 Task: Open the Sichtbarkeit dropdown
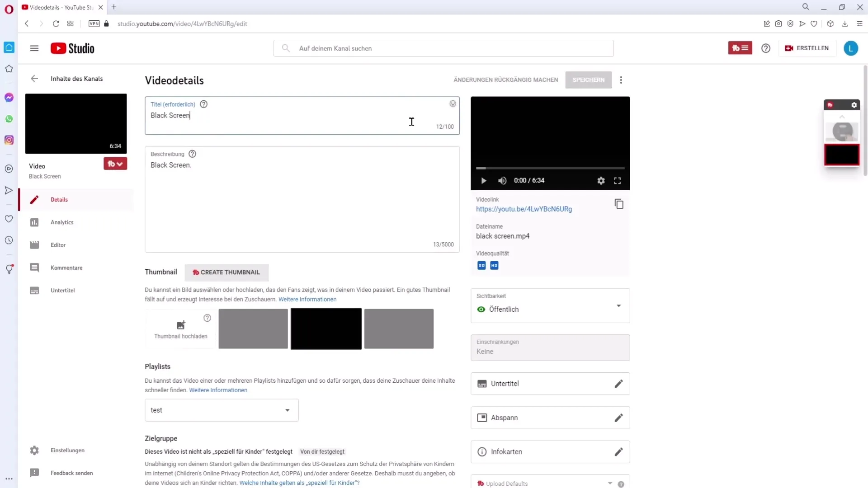point(550,306)
